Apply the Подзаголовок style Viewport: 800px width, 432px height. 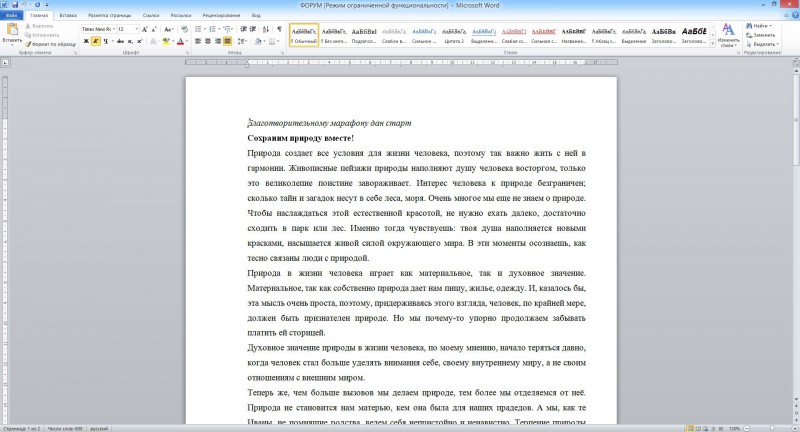coord(364,35)
